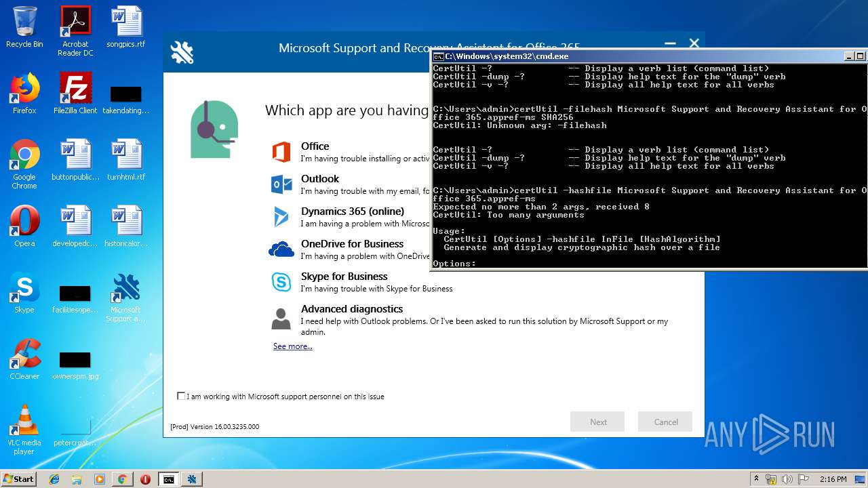
Task: Cancel the Support and Recovery Assistant
Action: coord(665,422)
